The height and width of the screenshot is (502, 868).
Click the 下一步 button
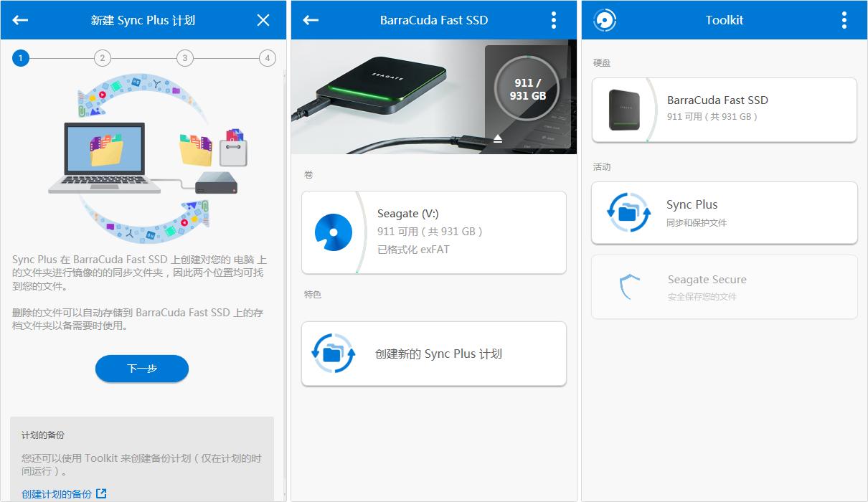click(x=141, y=369)
